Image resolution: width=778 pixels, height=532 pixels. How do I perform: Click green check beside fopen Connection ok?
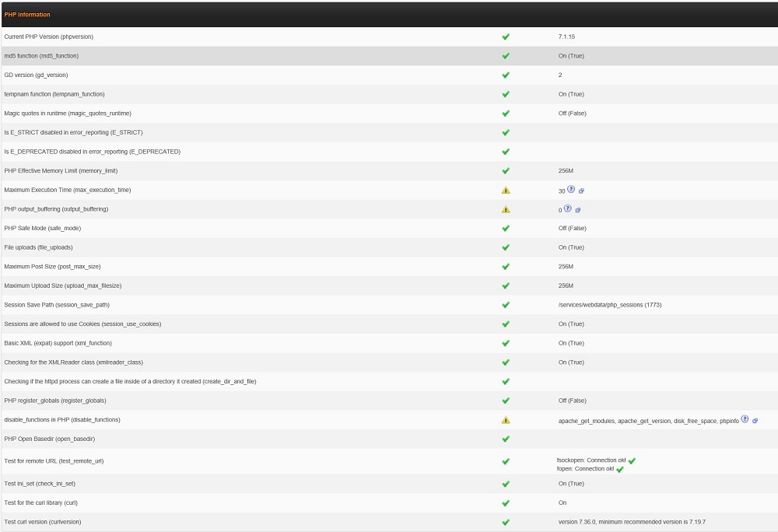pos(620,469)
